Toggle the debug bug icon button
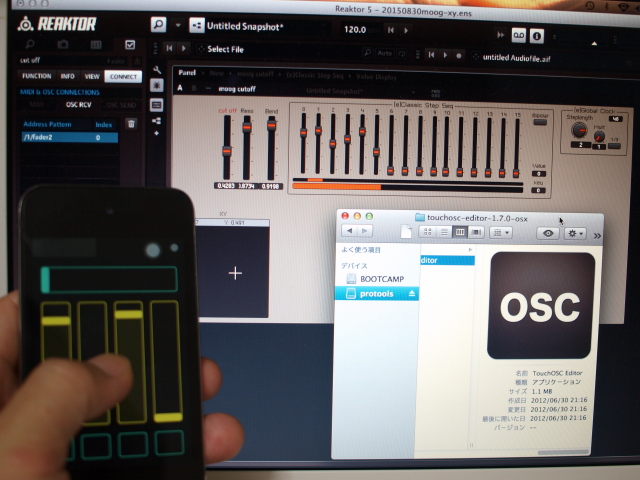The height and width of the screenshot is (480, 640). [157, 86]
